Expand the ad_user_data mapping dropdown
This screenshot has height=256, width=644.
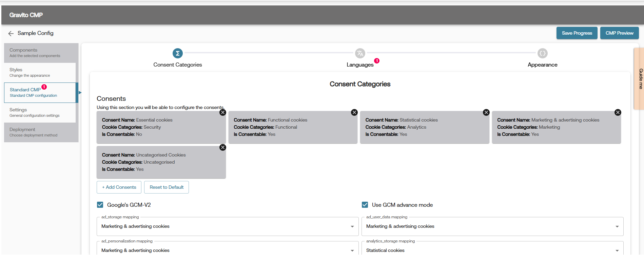point(492,226)
